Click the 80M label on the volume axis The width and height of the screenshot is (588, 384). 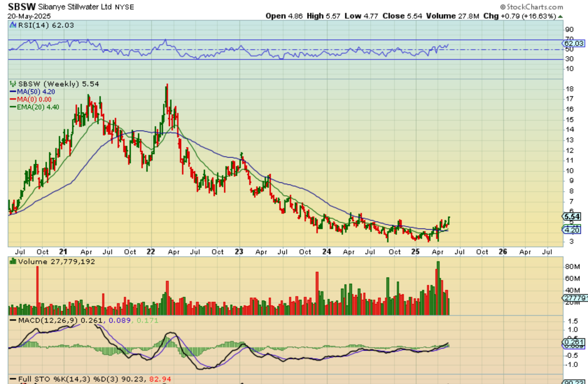pos(572,266)
